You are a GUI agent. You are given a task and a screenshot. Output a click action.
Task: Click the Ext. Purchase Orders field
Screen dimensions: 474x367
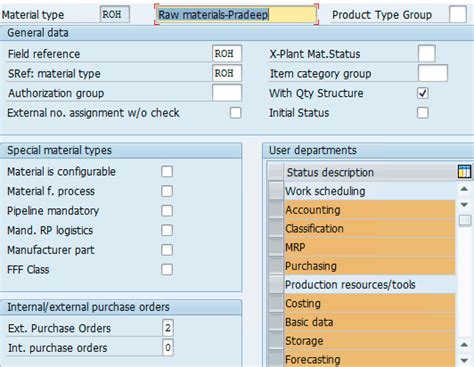coord(168,328)
